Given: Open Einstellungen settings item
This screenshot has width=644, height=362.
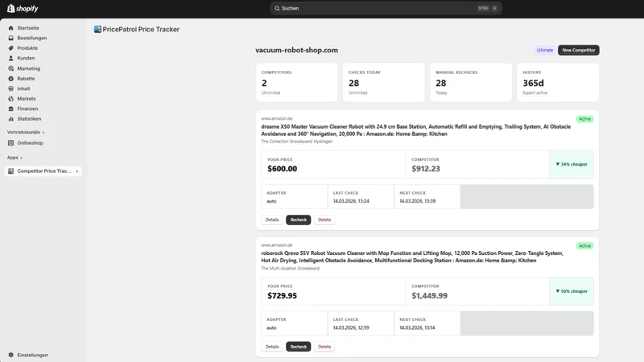Looking at the screenshot, I should (32, 355).
